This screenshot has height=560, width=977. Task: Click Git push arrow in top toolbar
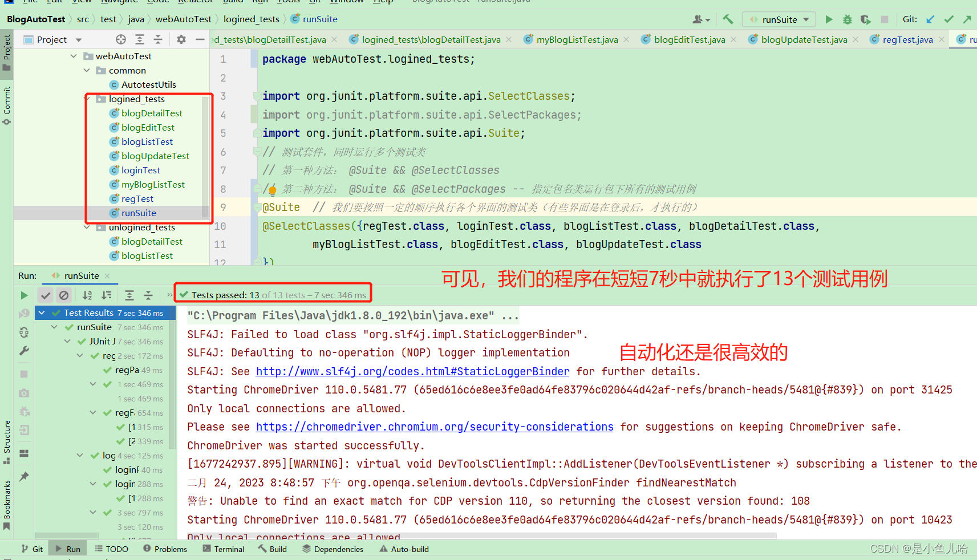pyautogui.click(x=967, y=19)
